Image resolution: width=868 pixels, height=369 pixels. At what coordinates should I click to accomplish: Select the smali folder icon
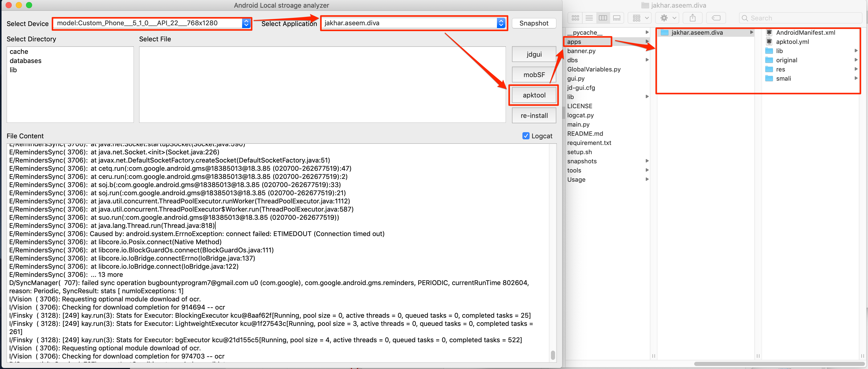tap(769, 79)
